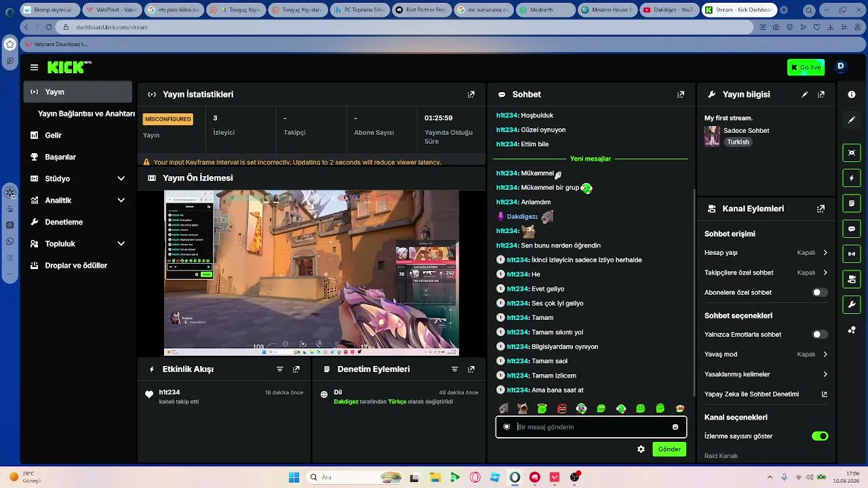Click h1t234 username in Etkinlik Akışı

[170, 392]
